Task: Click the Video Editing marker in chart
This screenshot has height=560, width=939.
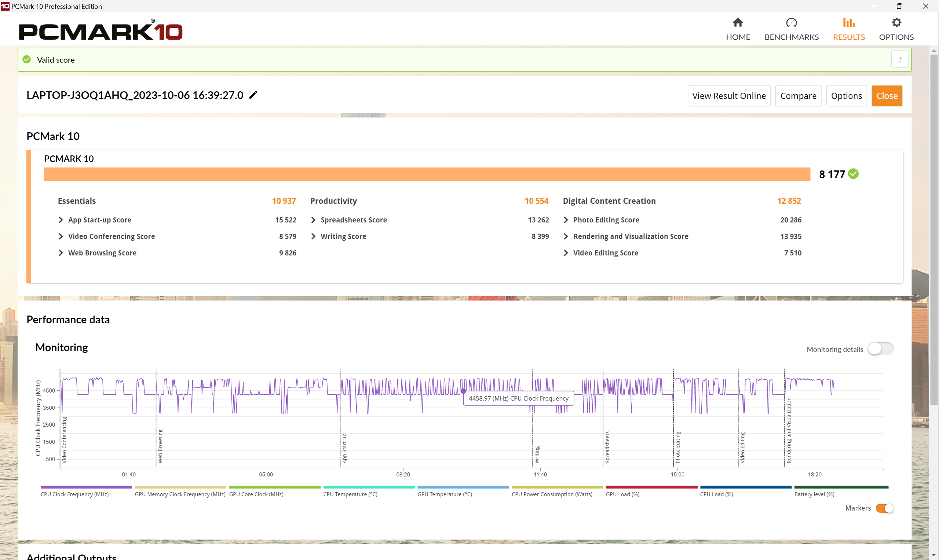Action: pyautogui.click(x=742, y=448)
